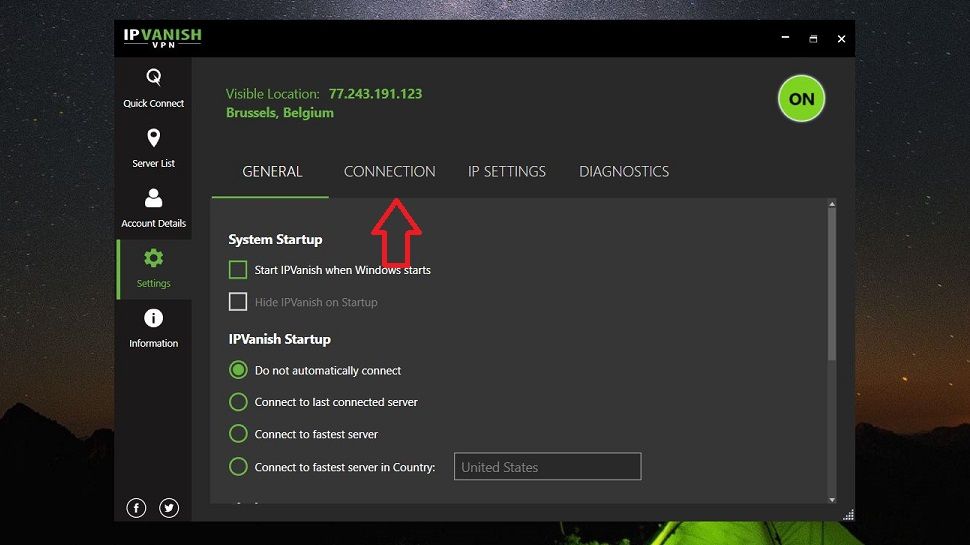The image size is (970, 545).
Task: Open IPVanish Facebook page icon
Action: point(136,508)
